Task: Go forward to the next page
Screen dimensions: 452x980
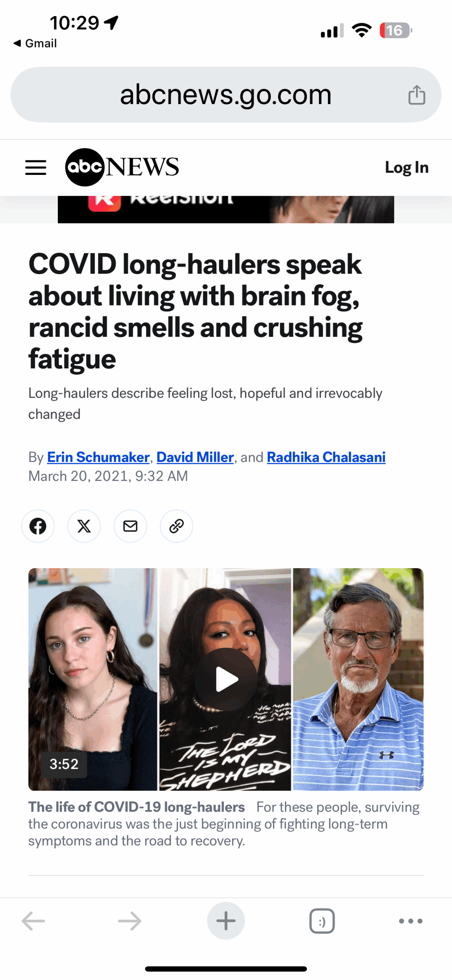Action: click(x=130, y=921)
